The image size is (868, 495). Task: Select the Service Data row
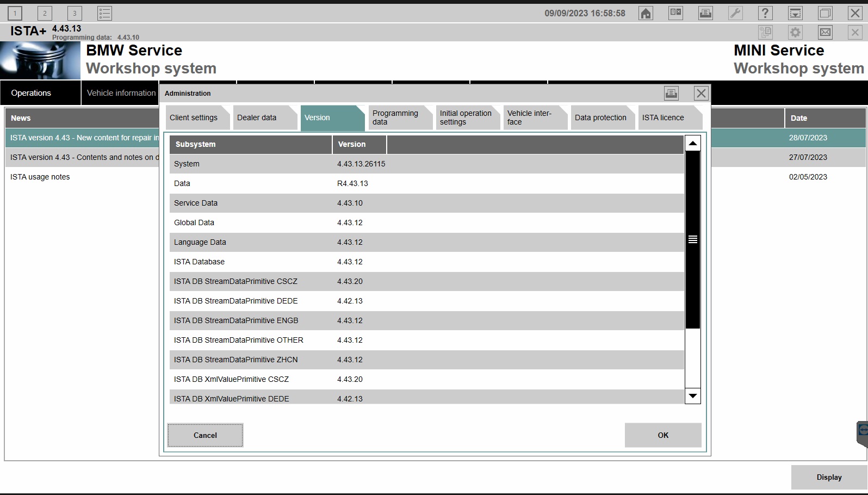tap(427, 203)
